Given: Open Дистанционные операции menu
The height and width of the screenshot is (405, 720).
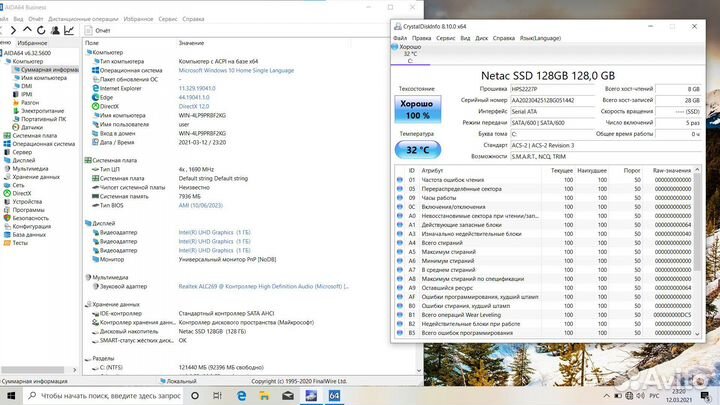Looking at the screenshot, I should (x=83, y=19).
